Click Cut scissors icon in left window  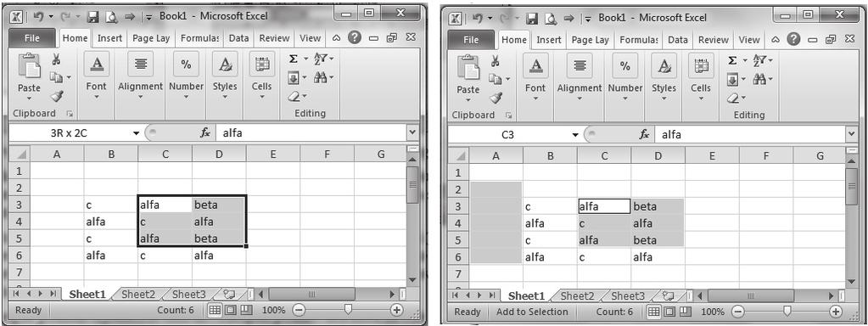(57, 59)
